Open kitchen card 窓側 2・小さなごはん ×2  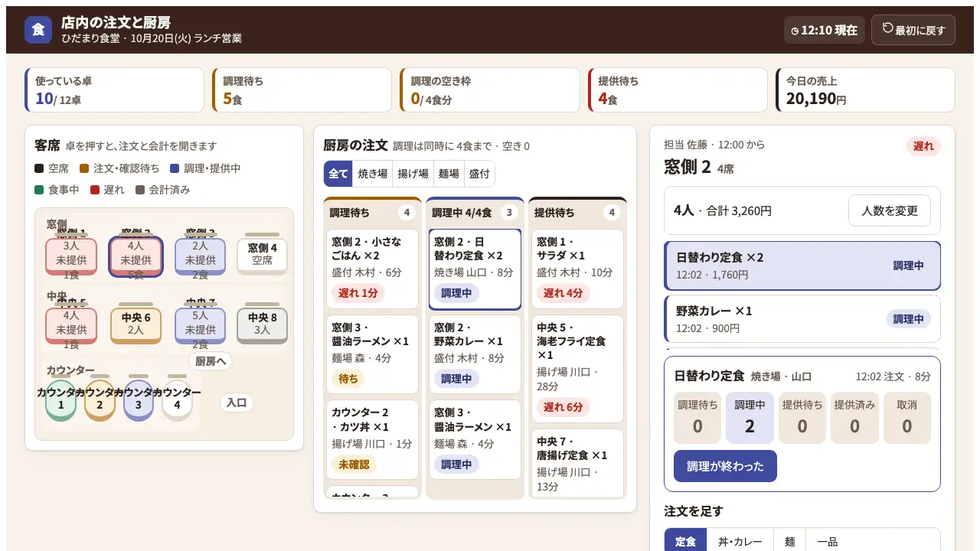click(373, 269)
